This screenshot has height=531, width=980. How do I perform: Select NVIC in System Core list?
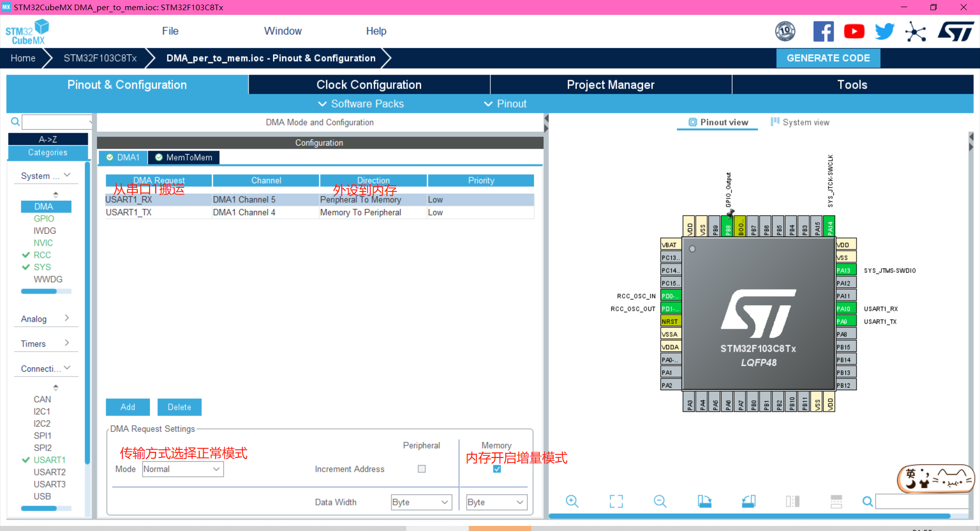pyautogui.click(x=43, y=243)
